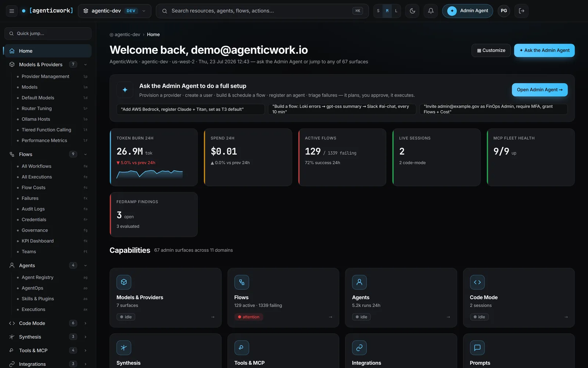Toggle the sidebar hamburger menu
This screenshot has width=588, height=368.
coord(12,11)
